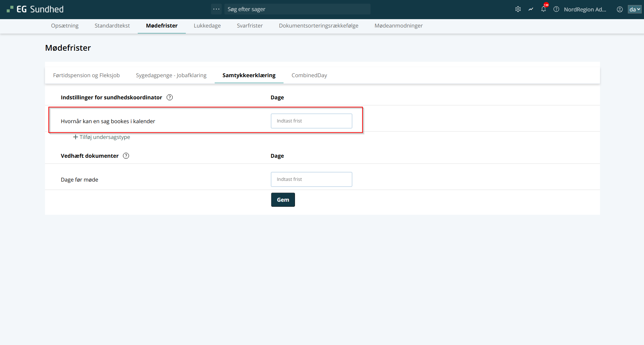Show help for Vedhæft dokumenter
The height and width of the screenshot is (345, 644).
pyautogui.click(x=126, y=156)
